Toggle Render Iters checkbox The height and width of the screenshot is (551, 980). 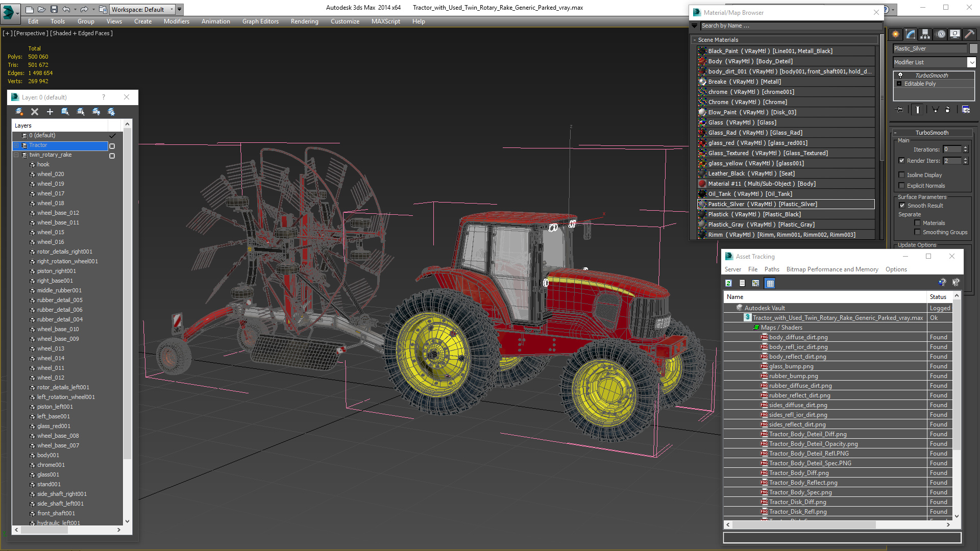click(x=901, y=161)
